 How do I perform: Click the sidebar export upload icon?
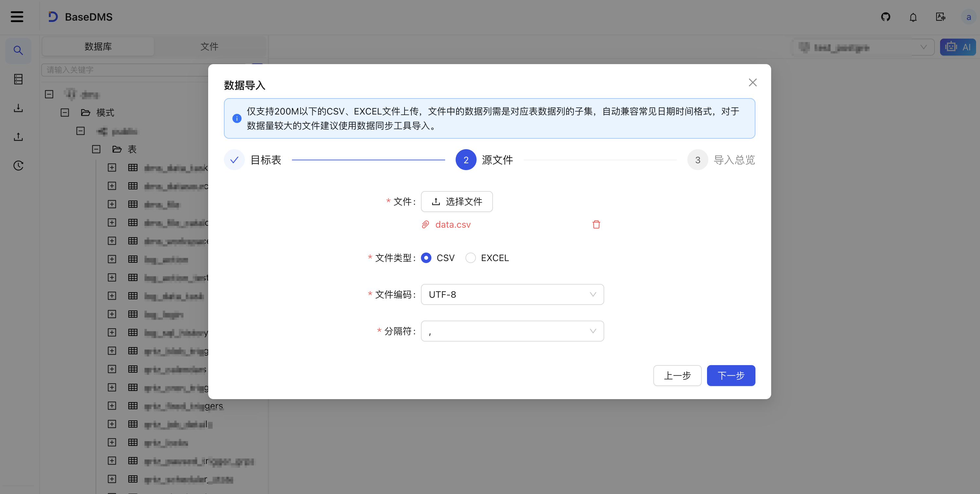tap(18, 136)
